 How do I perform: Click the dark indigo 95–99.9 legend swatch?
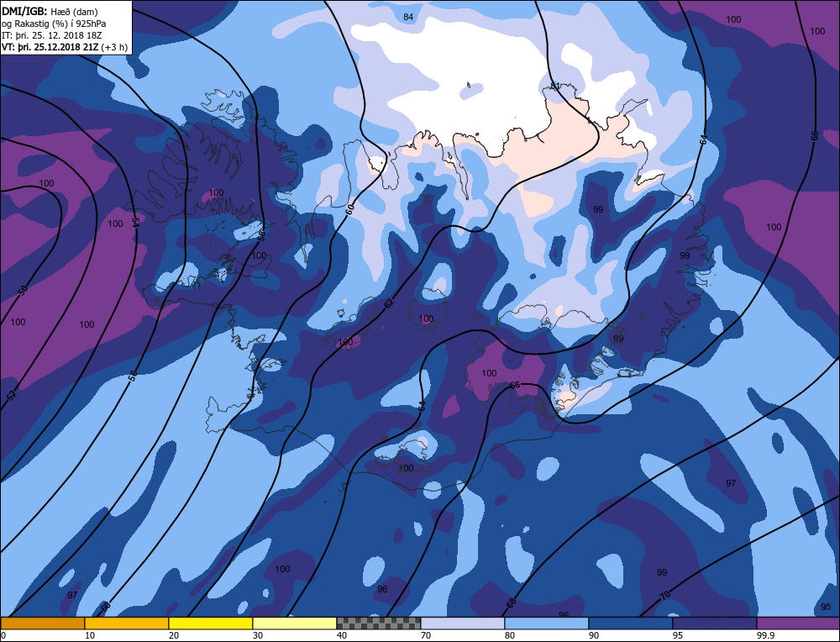click(x=715, y=624)
